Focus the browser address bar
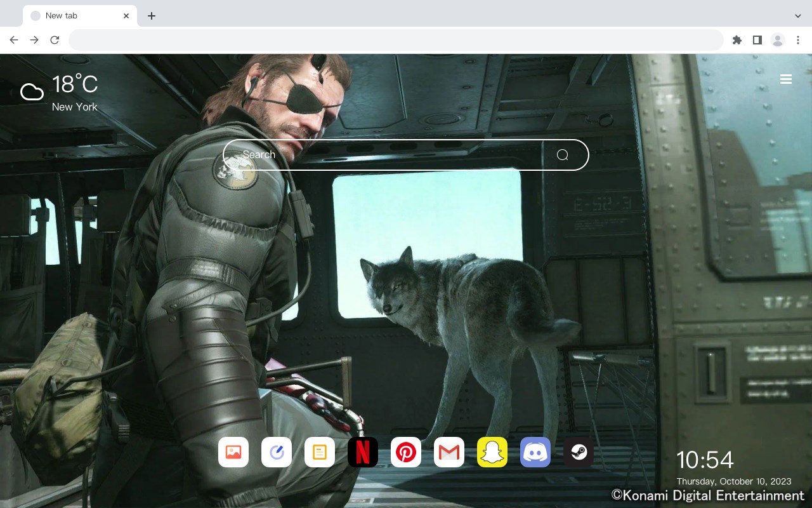 (x=396, y=40)
